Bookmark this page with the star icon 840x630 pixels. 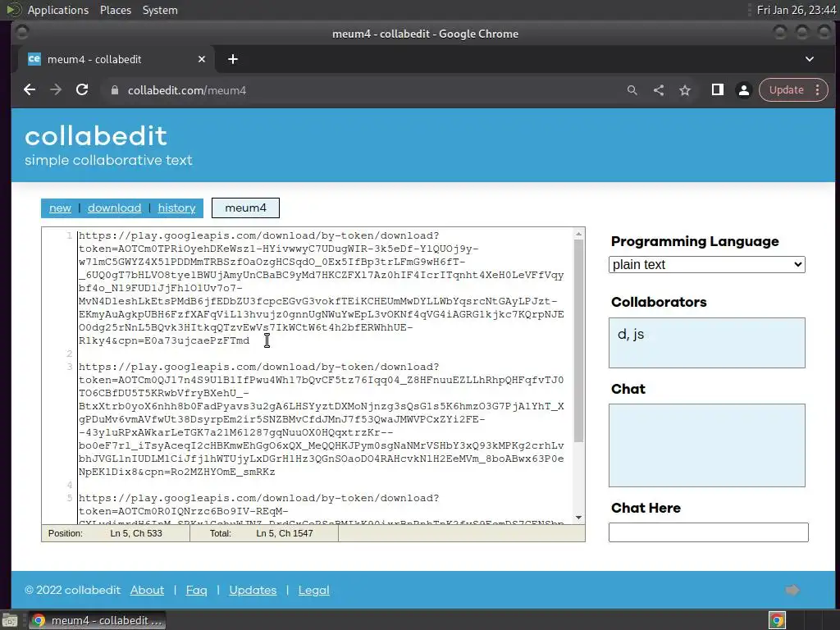tap(685, 90)
